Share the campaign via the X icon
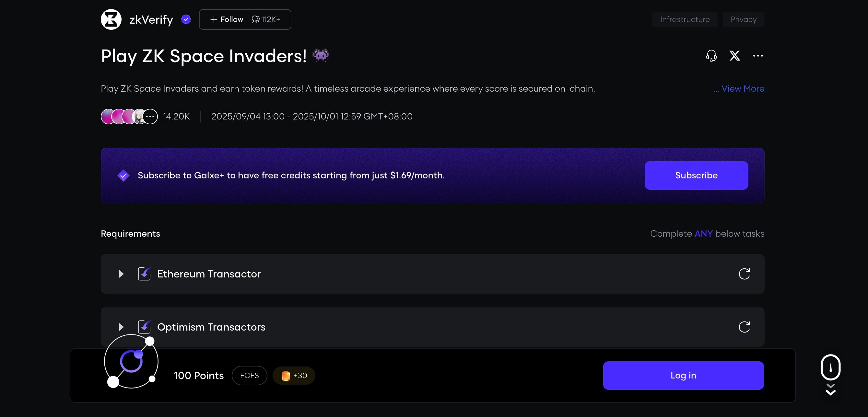 pos(734,56)
